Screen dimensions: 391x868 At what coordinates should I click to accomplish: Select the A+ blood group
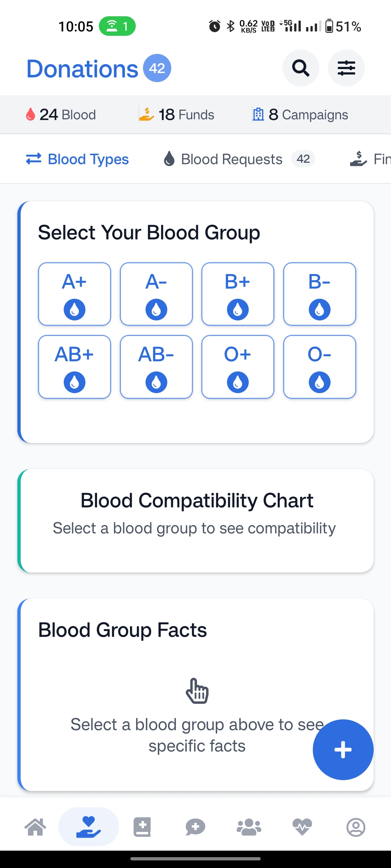75,294
